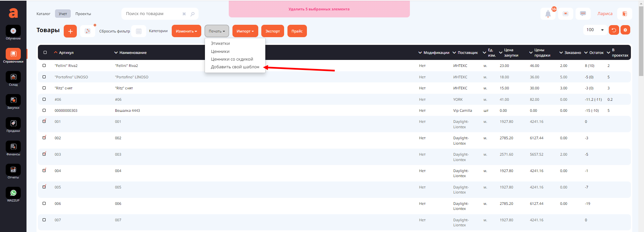Open the Импорт dropdown menu
The height and width of the screenshot is (232, 644).
245,31
